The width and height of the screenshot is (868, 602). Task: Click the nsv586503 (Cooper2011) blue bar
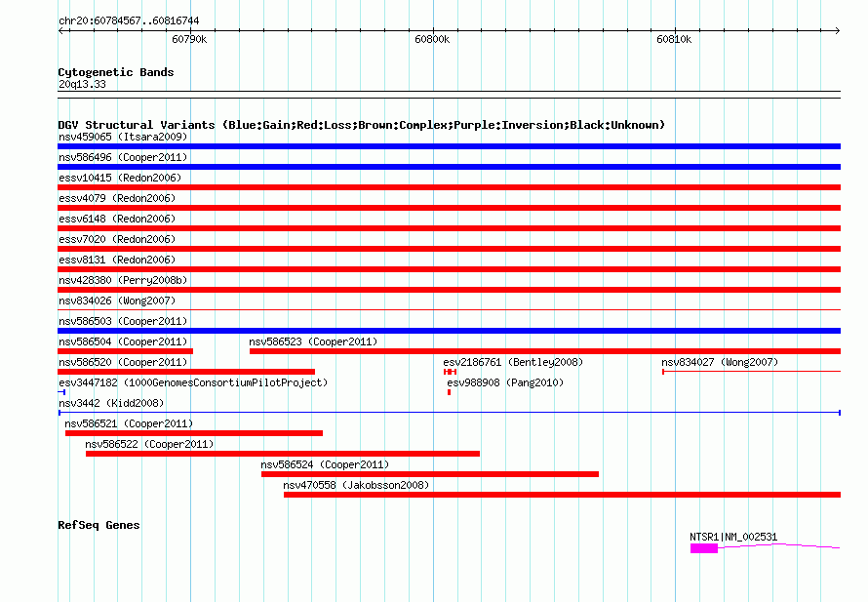tap(449, 331)
